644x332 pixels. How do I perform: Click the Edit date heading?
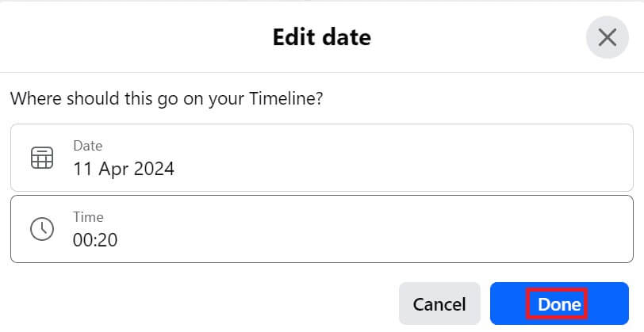tap(321, 36)
